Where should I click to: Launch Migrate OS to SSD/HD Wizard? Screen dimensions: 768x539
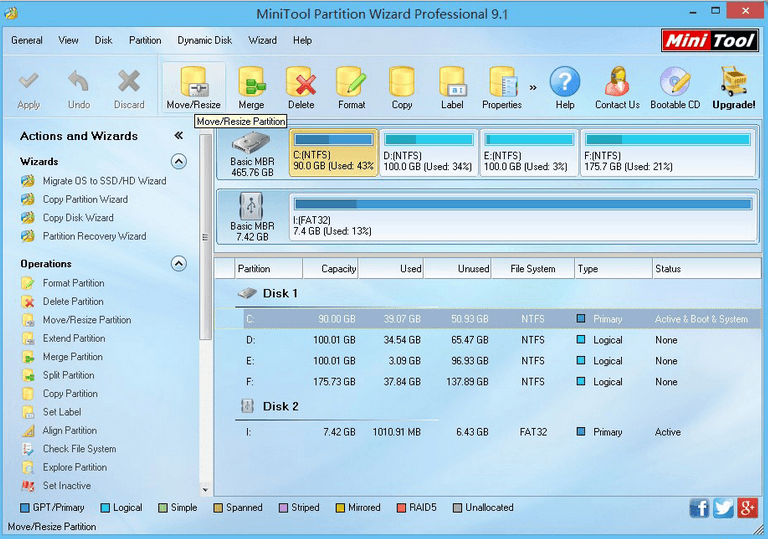click(104, 181)
